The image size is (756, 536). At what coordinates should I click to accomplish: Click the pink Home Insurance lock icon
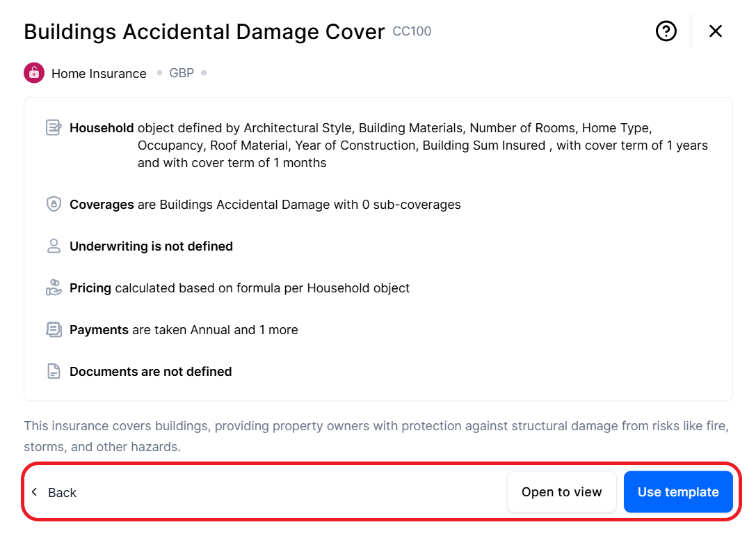click(34, 73)
